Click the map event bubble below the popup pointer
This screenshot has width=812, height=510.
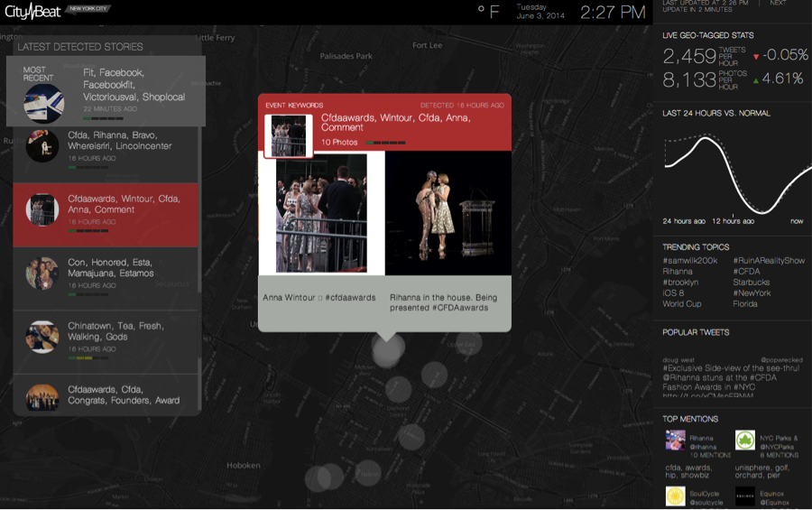tap(386, 351)
